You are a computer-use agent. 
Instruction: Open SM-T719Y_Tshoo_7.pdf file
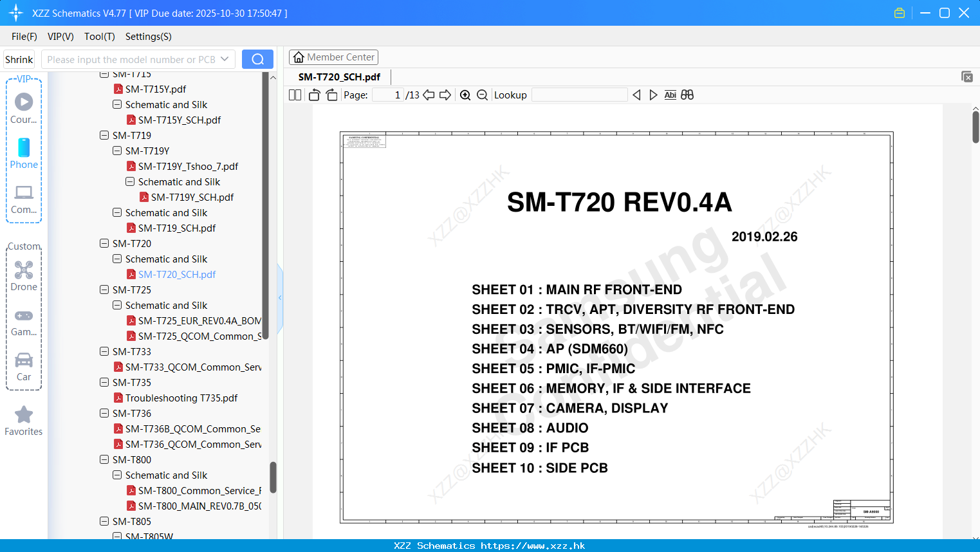(188, 166)
